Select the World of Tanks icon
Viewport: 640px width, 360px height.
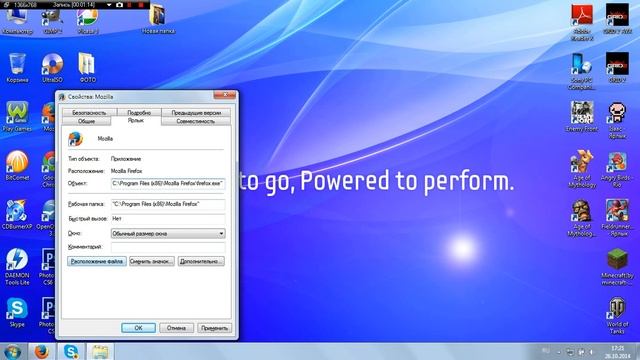click(x=617, y=316)
